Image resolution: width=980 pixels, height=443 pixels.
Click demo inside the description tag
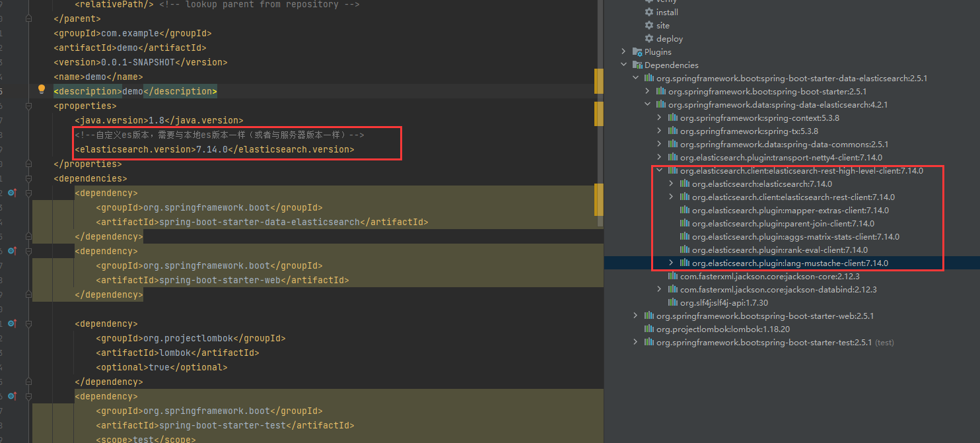click(133, 91)
